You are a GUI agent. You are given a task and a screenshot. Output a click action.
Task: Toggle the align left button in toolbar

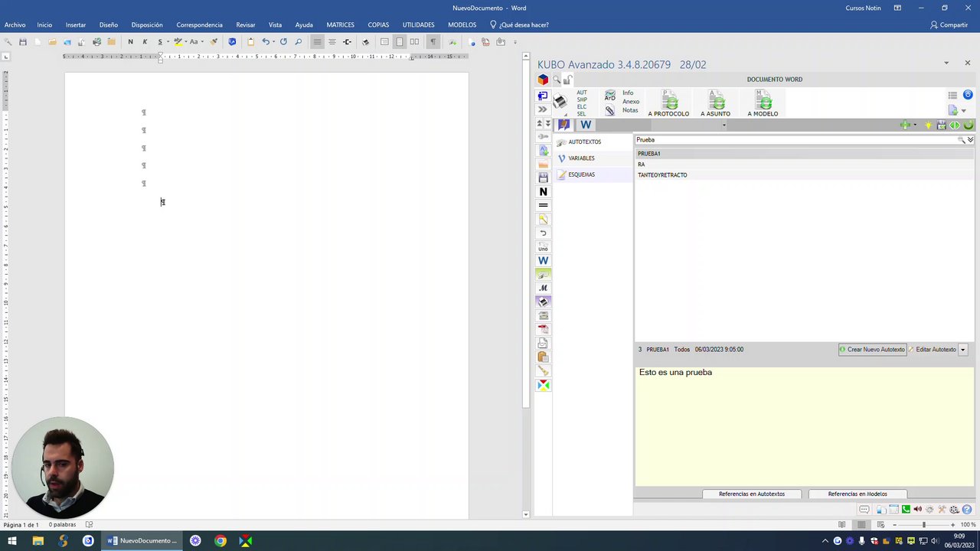(x=317, y=42)
